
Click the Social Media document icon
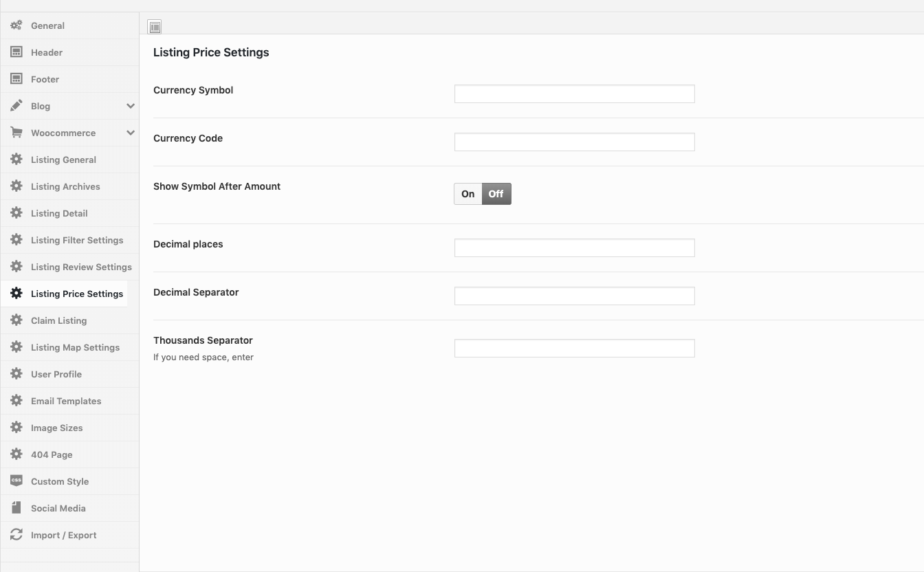coord(16,508)
